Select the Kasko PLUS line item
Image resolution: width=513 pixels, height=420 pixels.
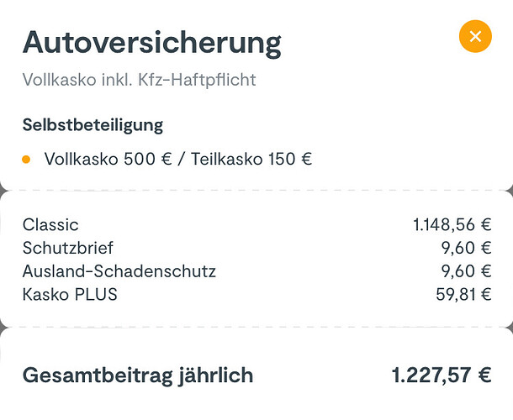pos(70,295)
